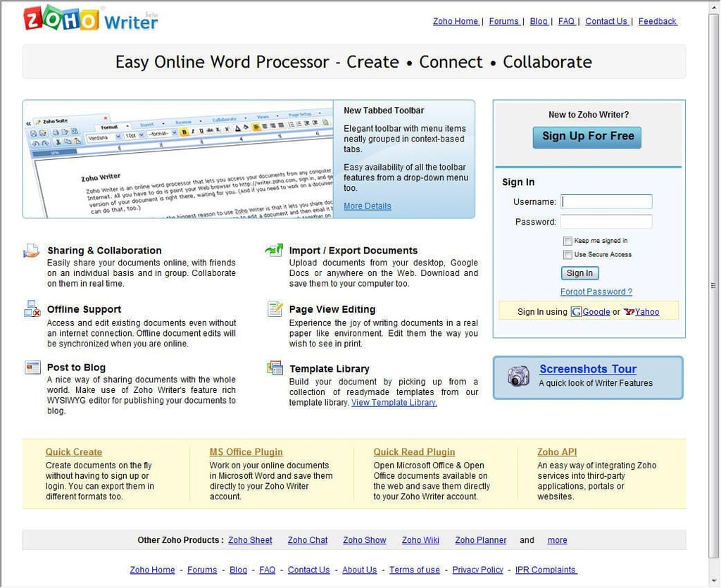Click the vertical scrollbar down arrow

point(714,582)
